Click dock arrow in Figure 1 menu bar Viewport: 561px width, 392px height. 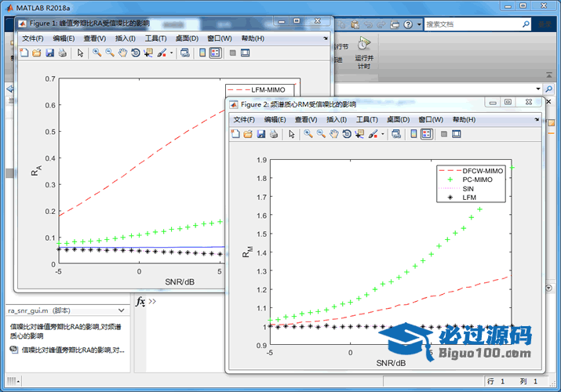click(x=325, y=38)
